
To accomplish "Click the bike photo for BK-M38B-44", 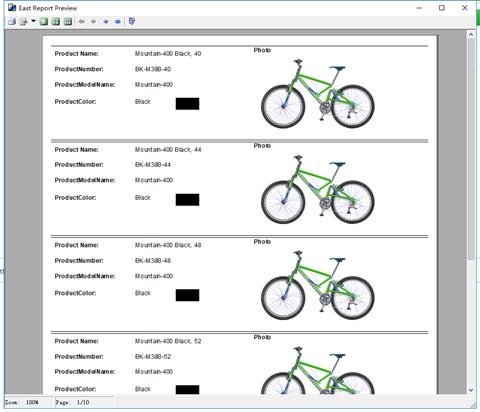I will pyautogui.click(x=318, y=189).
